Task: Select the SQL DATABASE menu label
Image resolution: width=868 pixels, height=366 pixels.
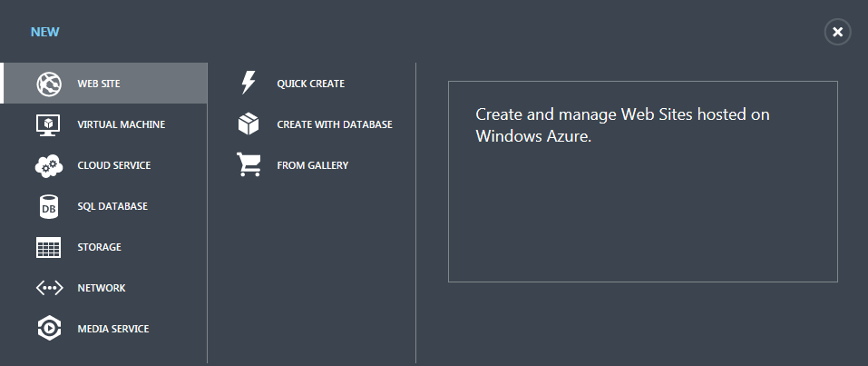Action: [112, 206]
